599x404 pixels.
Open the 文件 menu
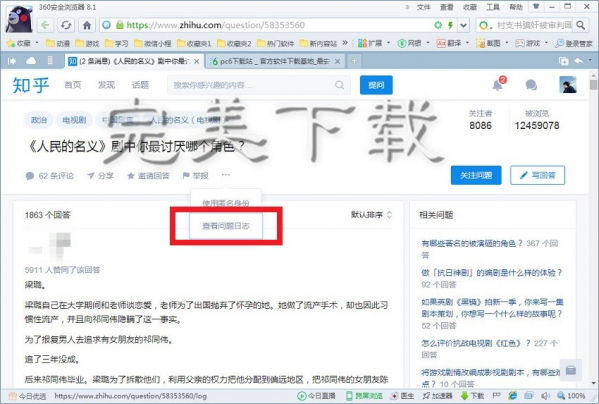point(423,7)
